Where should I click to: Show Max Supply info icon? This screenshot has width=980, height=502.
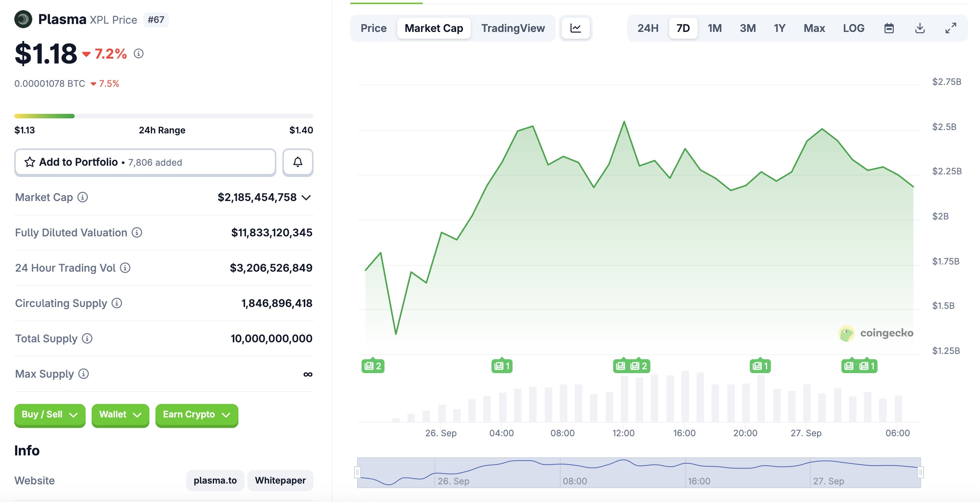84,374
